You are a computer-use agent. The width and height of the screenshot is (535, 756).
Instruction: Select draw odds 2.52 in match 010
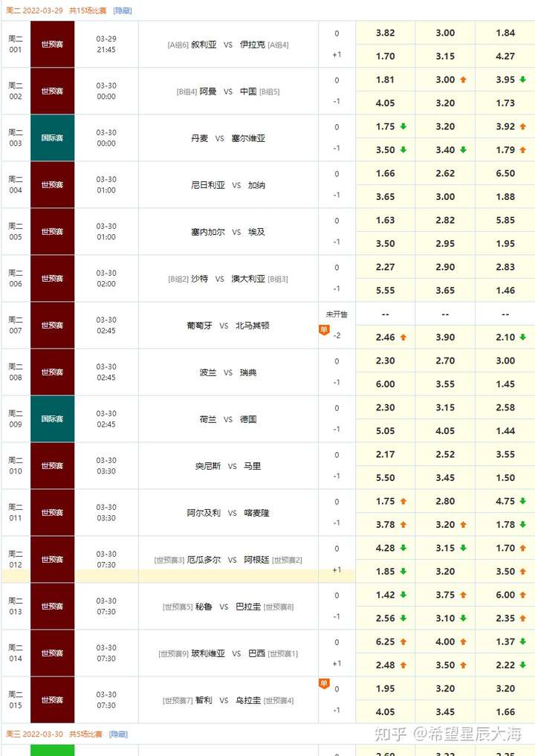click(x=445, y=454)
